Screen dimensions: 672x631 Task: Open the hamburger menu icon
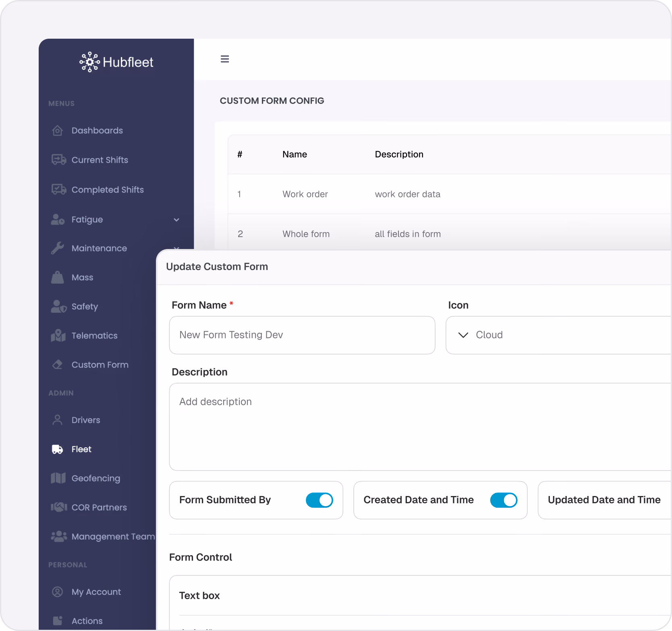[225, 59]
